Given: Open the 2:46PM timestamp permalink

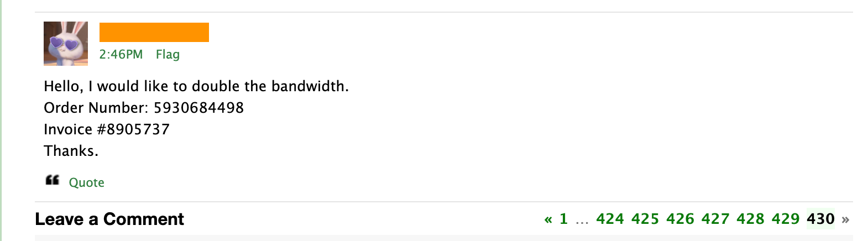Looking at the screenshot, I should 121,54.
